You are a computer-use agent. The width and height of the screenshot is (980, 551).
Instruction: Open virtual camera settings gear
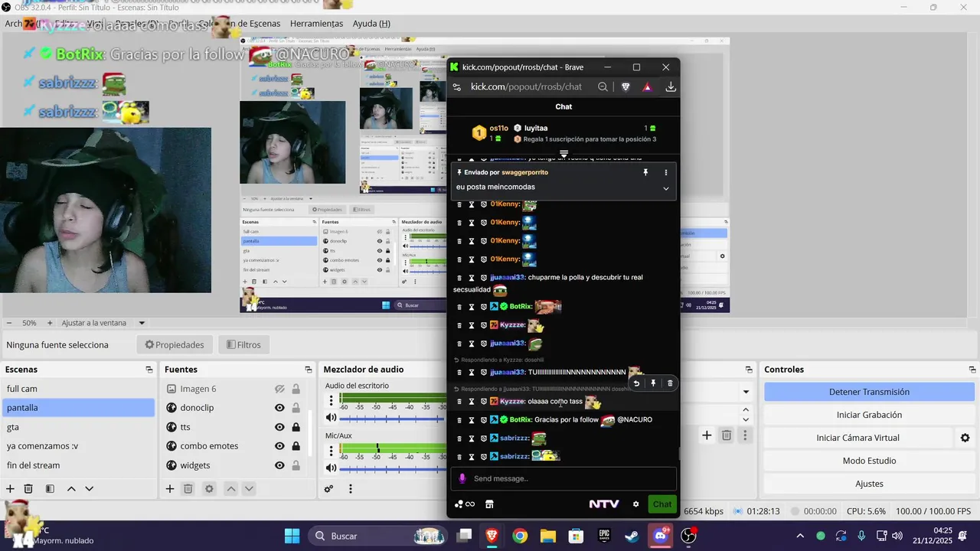(x=965, y=438)
